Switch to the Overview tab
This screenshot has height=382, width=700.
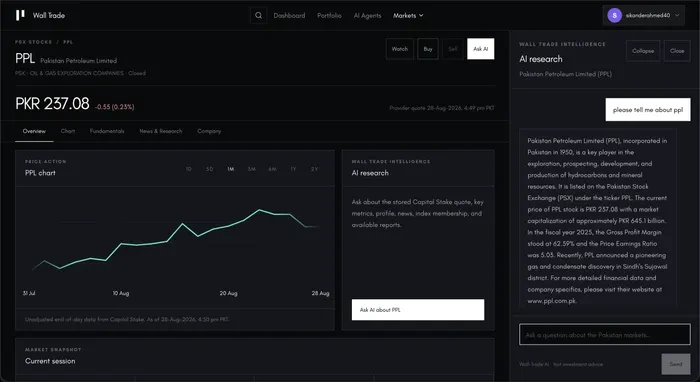point(34,131)
